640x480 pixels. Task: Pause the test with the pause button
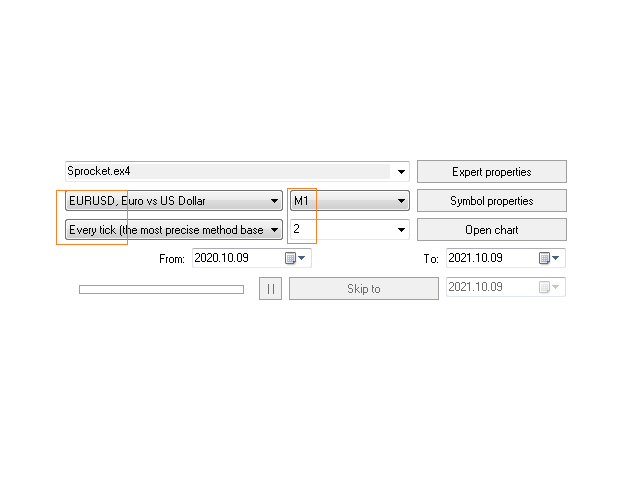pos(270,289)
